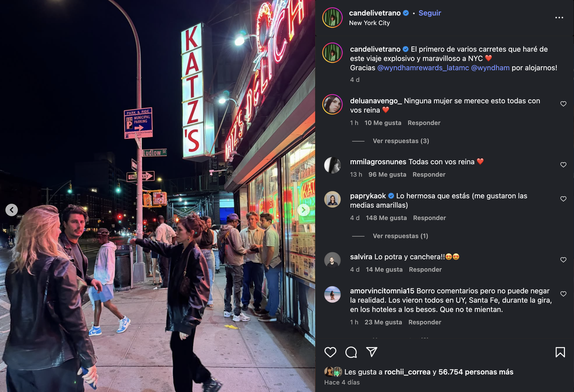
Task: Like salvira's comment heart
Action: click(563, 260)
